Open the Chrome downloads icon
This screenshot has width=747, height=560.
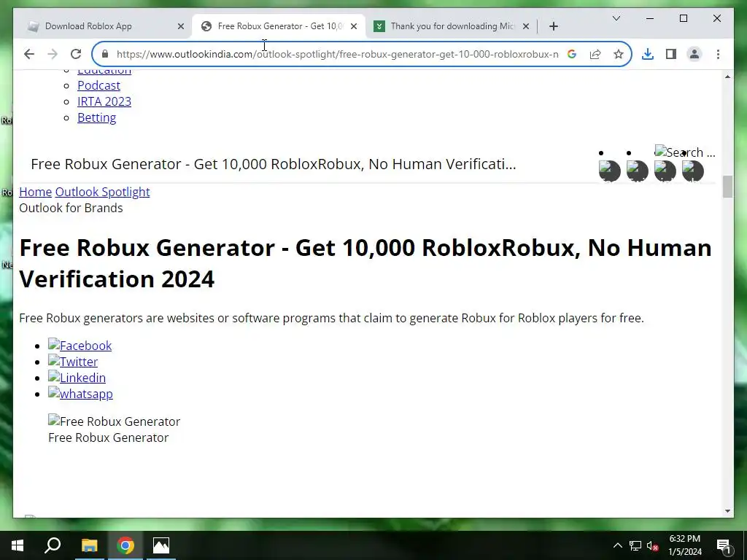[x=648, y=54]
